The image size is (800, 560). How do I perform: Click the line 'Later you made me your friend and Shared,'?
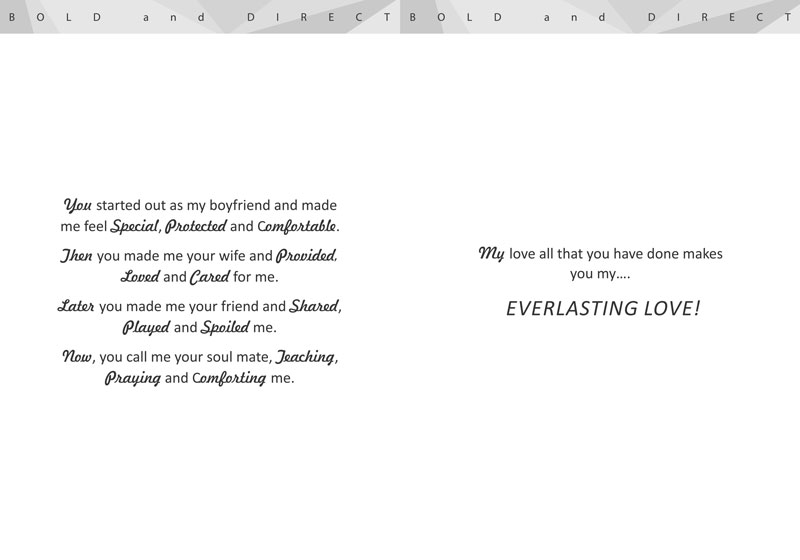pyautogui.click(x=199, y=306)
